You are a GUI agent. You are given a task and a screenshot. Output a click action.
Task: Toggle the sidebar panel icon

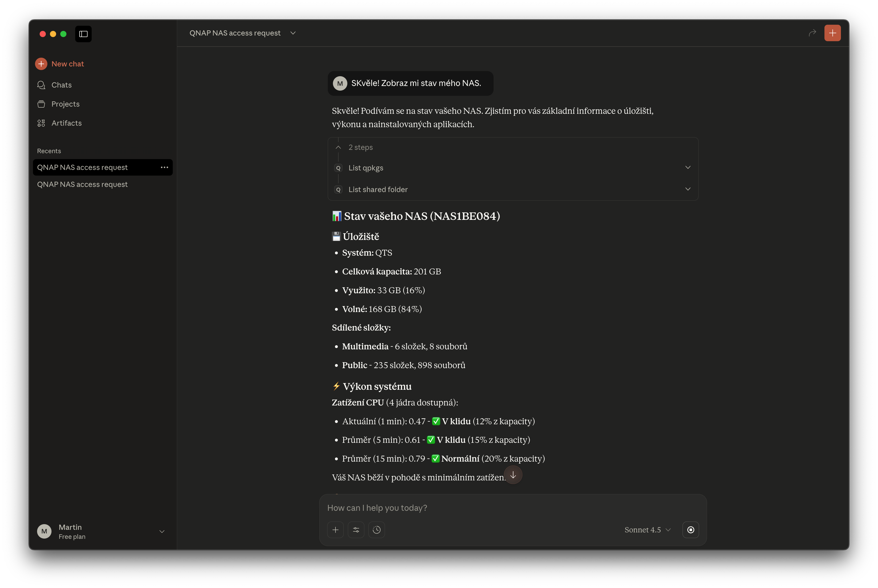(83, 34)
